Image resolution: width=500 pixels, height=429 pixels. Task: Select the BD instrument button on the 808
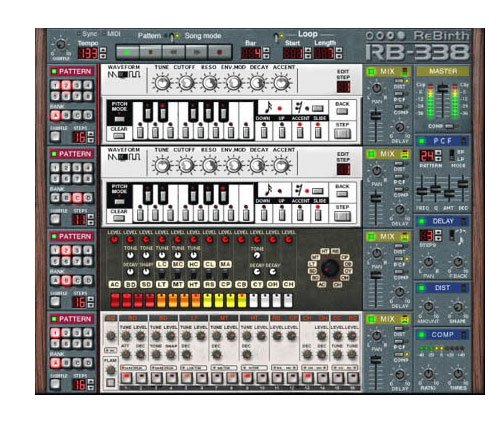[x=130, y=284]
